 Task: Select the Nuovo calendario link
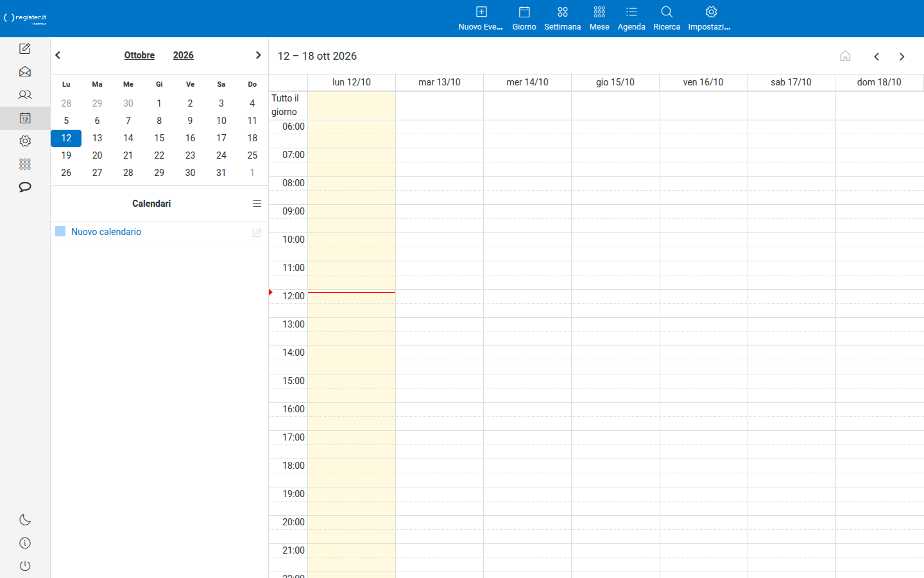click(x=106, y=232)
